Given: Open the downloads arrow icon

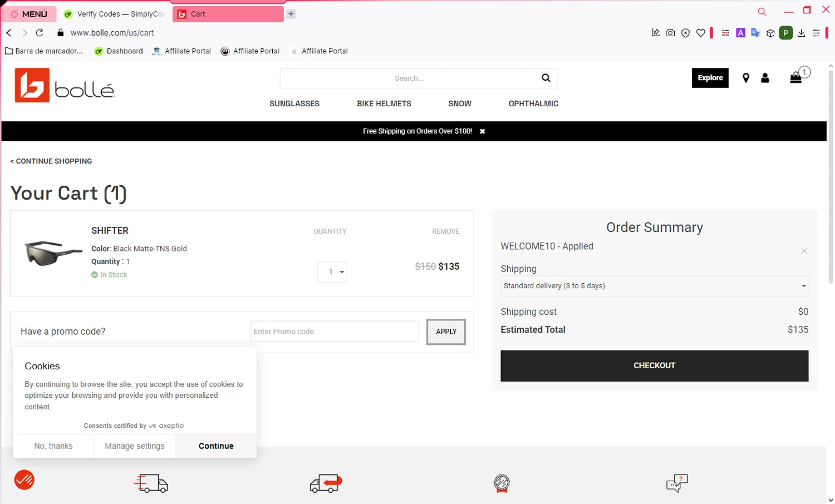Looking at the screenshot, I should [801, 33].
